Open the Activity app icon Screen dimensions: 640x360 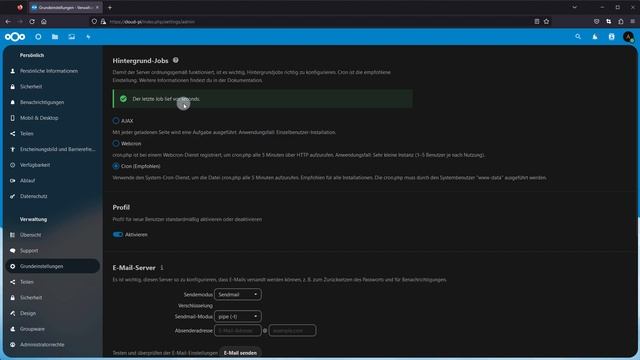pos(88,37)
